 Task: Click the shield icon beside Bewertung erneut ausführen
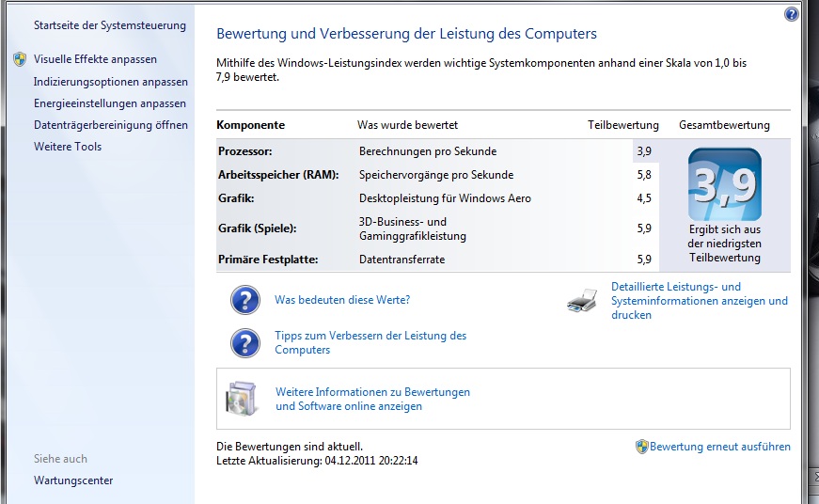click(x=642, y=447)
